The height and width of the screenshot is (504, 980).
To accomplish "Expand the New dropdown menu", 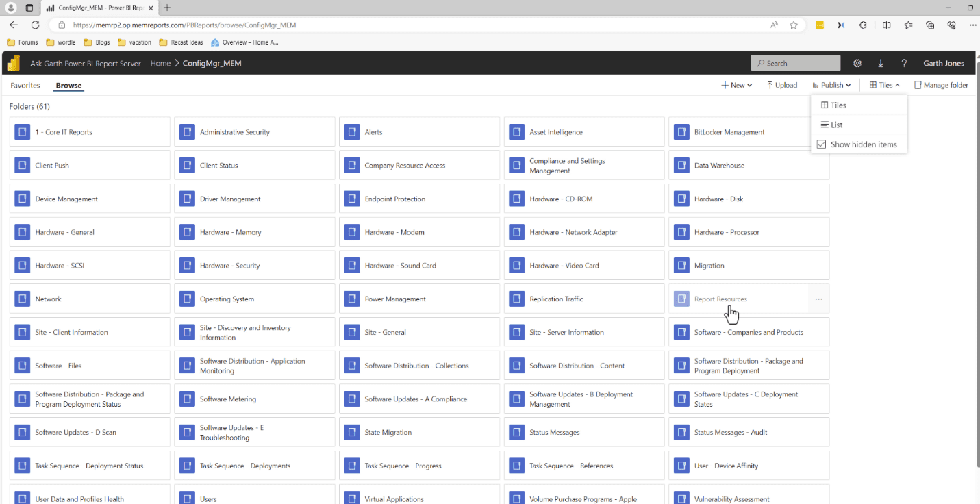I will (737, 86).
